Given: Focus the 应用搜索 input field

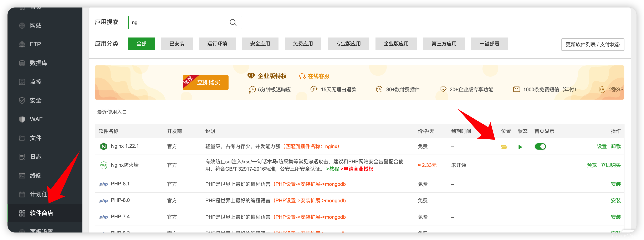Looking at the screenshot, I should click(185, 22).
